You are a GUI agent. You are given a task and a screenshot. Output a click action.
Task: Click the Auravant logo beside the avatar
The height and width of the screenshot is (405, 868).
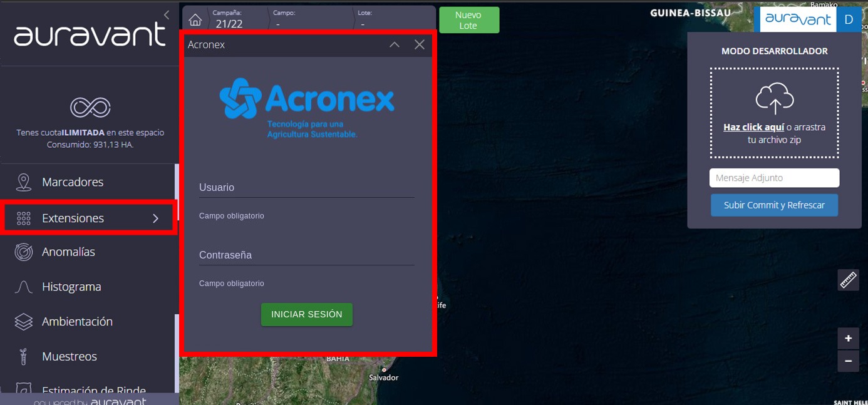click(798, 19)
